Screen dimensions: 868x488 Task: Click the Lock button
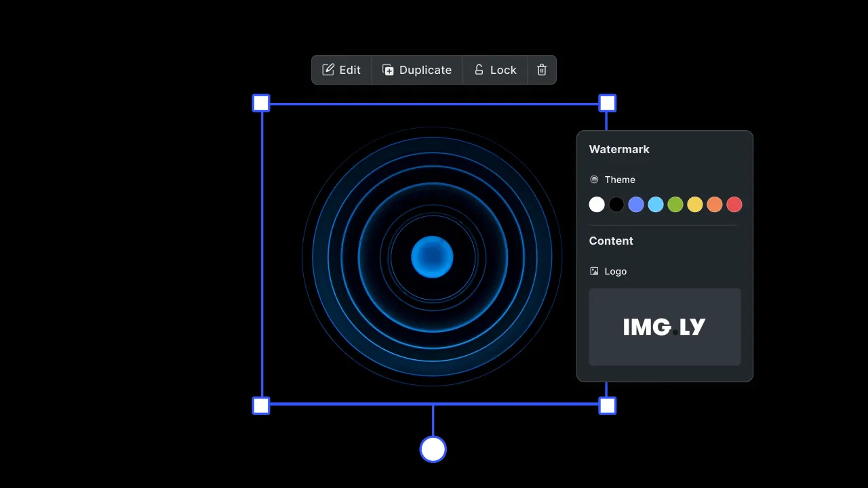coord(495,70)
